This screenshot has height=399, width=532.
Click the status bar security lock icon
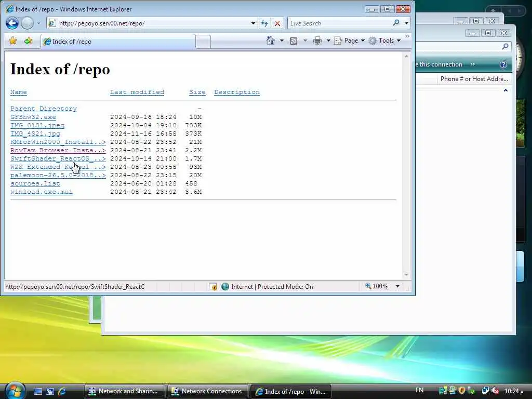[212, 287]
